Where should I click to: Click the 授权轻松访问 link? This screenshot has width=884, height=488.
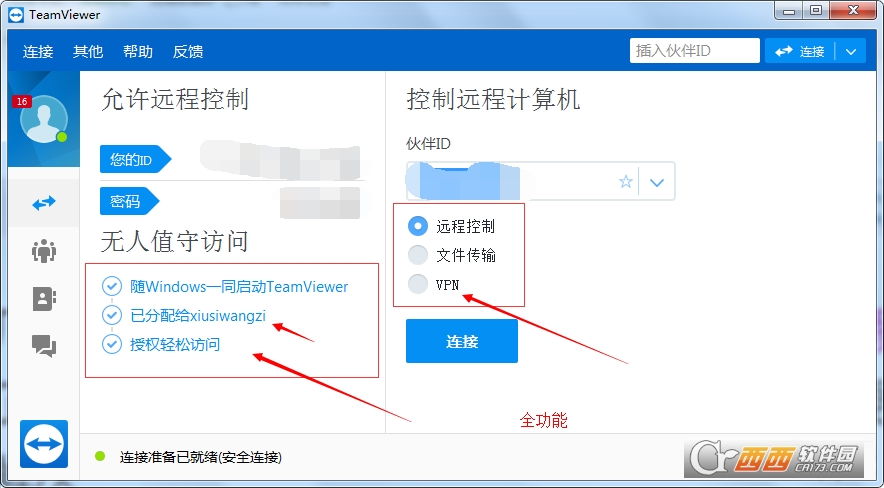pos(175,344)
